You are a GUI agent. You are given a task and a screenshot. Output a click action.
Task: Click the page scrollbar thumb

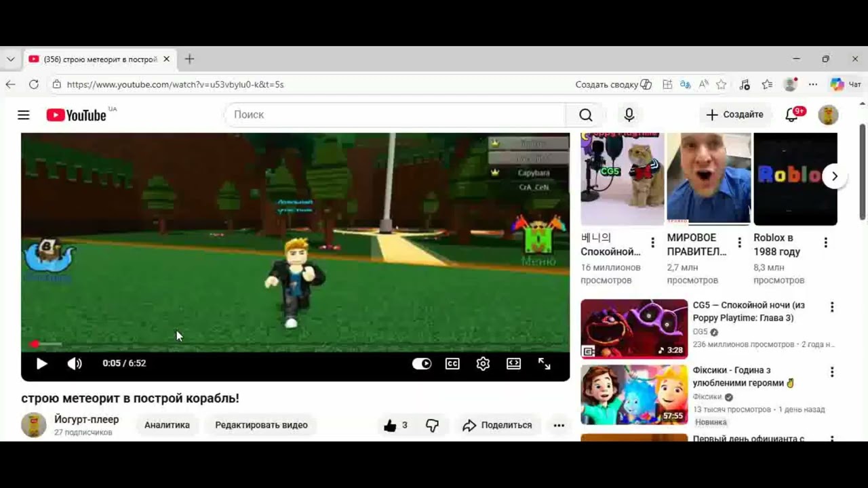pyautogui.click(x=863, y=171)
